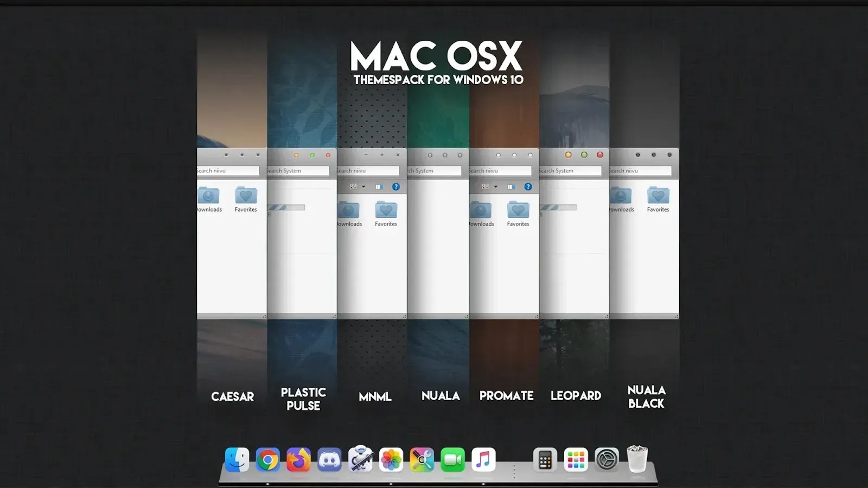Minimize the MNML window with the dash button
868x488 pixels.
pyautogui.click(x=366, y=155)
